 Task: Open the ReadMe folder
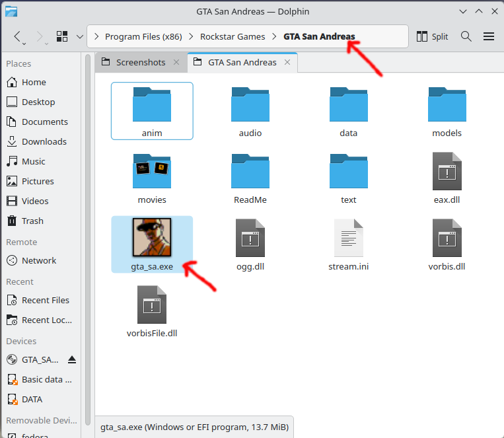[x=250, y=178]
